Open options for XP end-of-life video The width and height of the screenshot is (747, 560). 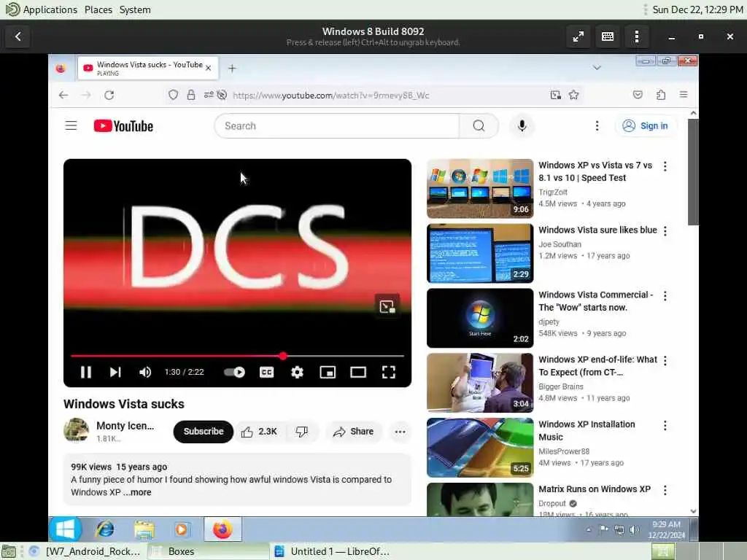click(665, 360)
